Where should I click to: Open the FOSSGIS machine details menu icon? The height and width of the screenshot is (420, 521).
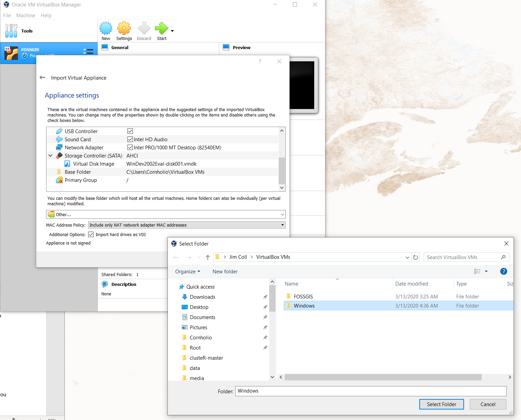pyautogui.click(x=88, y=51)
